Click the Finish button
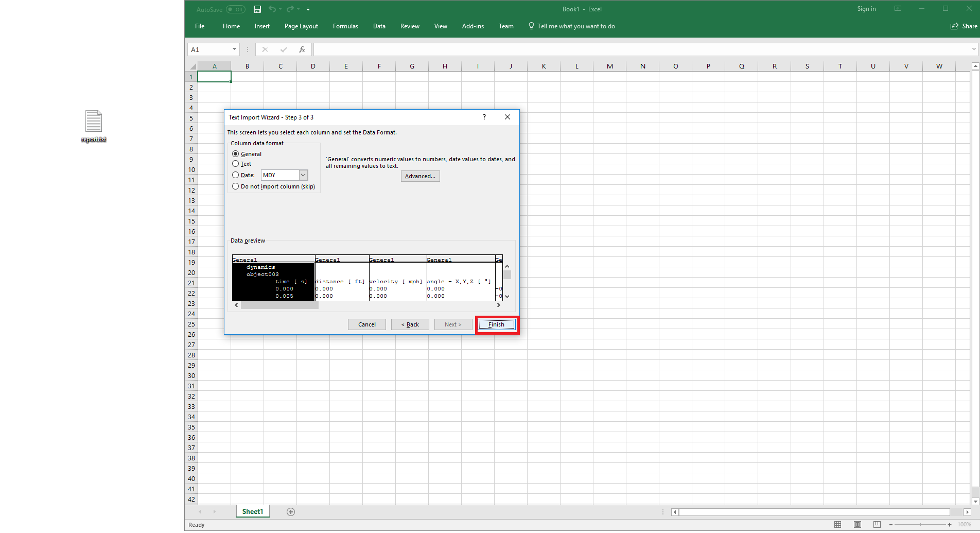 496,324
